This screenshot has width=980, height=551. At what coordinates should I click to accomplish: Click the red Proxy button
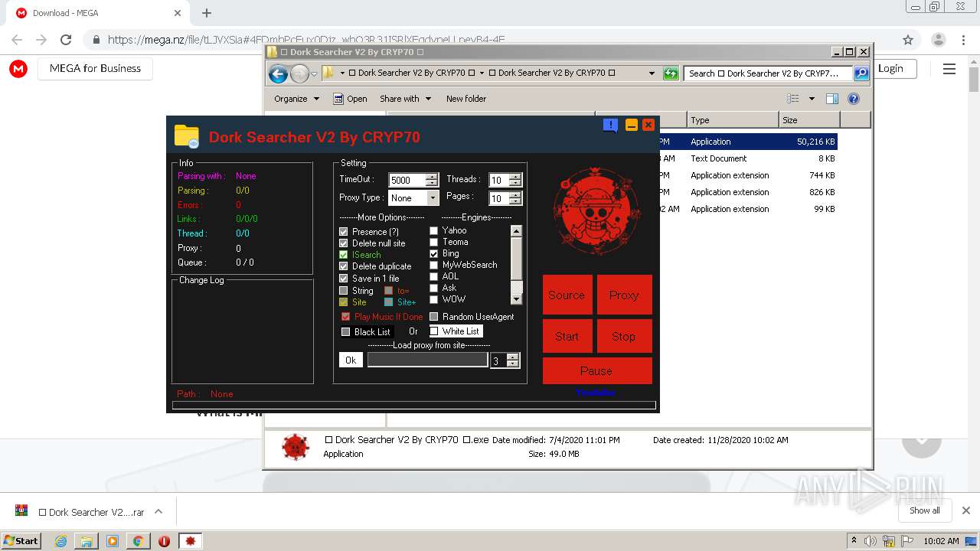coord(624,295)
